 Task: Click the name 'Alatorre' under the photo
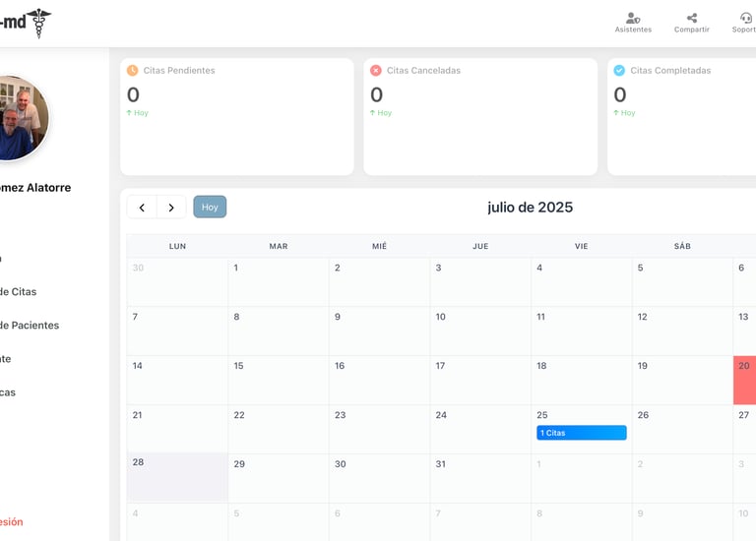48,188
